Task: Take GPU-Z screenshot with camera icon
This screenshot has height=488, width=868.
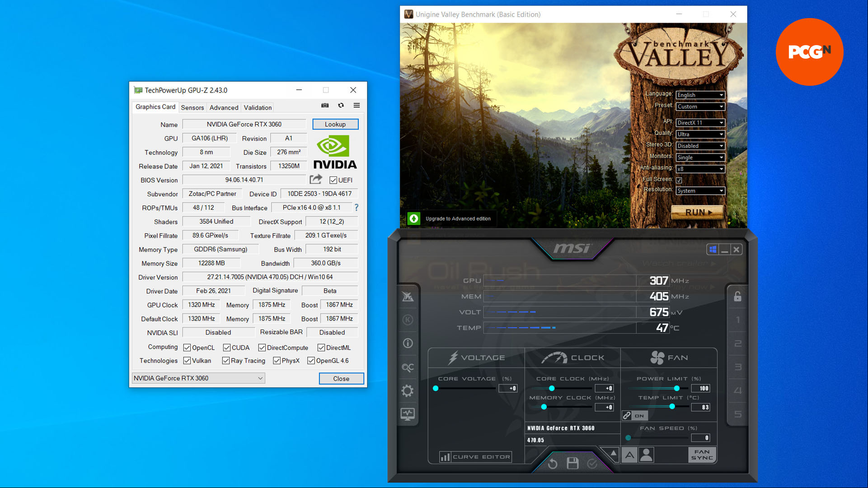Action: (325, 105)
